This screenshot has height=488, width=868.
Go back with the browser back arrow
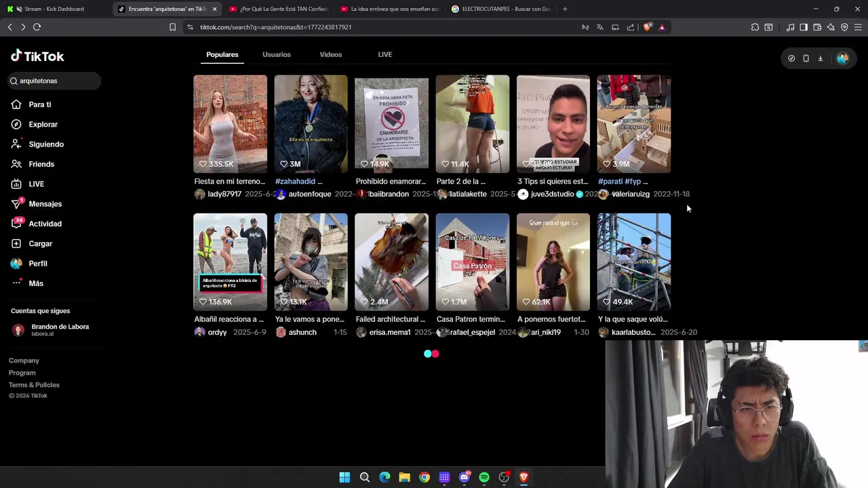pyautogui.click(x=9, y=27)
